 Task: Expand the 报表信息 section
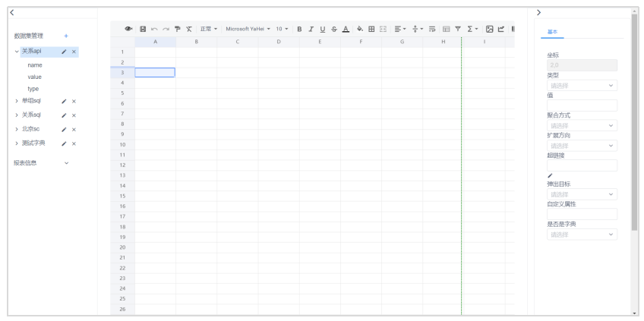coord(67,163)
